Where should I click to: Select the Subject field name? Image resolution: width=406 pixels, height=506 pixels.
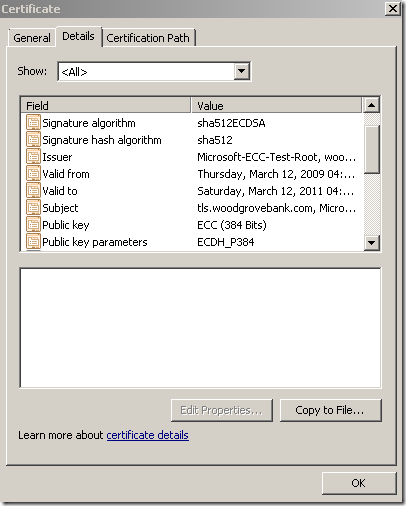click(x=60, y=208)
